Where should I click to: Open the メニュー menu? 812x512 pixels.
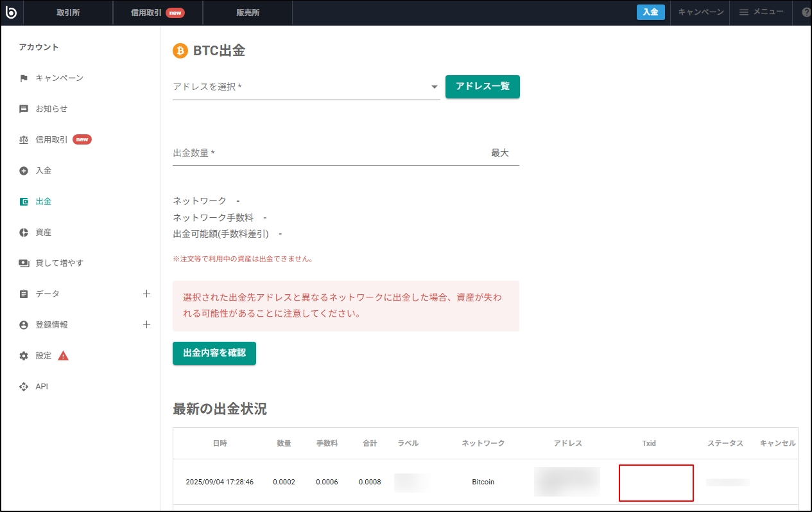[761, 12]
